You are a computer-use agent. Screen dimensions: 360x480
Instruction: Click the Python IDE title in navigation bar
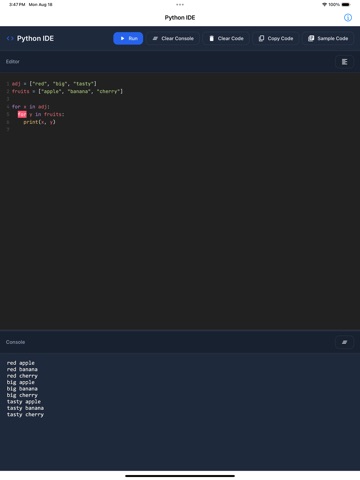click(180, 18)
